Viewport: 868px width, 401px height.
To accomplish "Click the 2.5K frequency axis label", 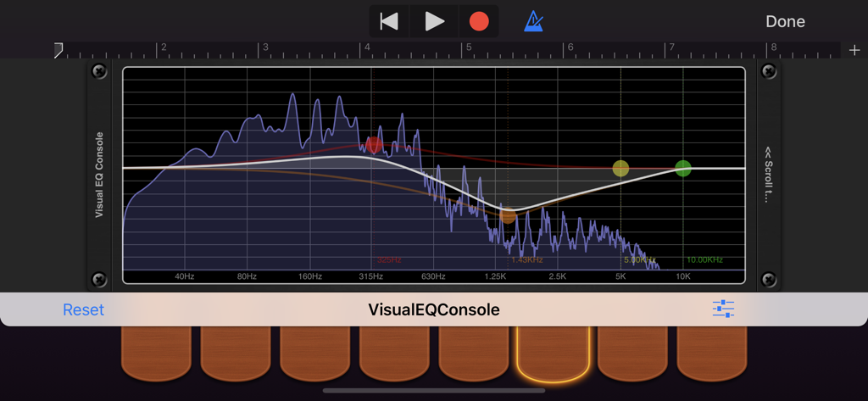I will pos(558,276).
